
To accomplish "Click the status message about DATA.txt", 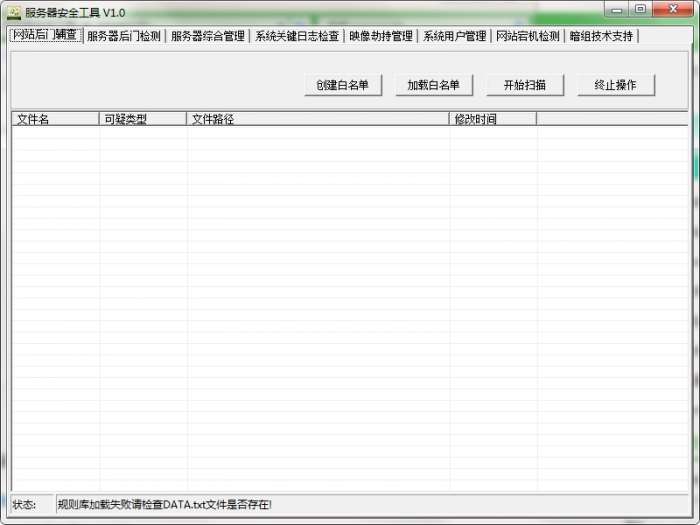I will coord(165,504).
